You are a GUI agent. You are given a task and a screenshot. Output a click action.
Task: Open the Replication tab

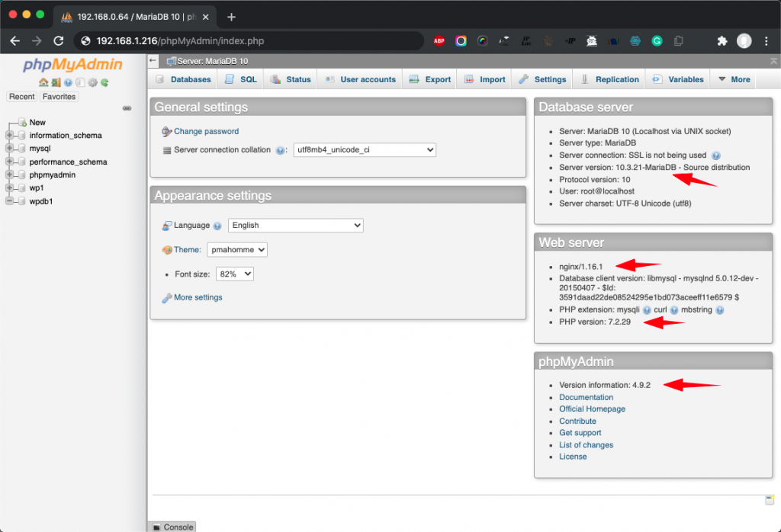coord(609,79)
